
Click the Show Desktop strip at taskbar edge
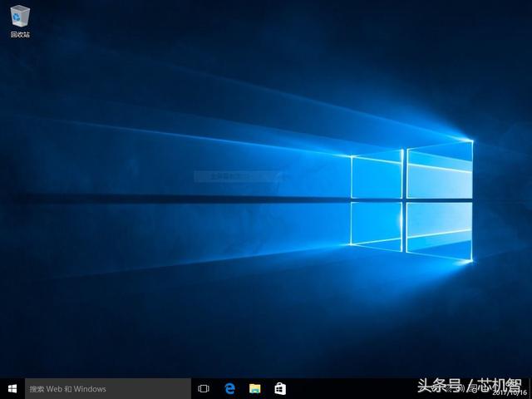(530, 388)
